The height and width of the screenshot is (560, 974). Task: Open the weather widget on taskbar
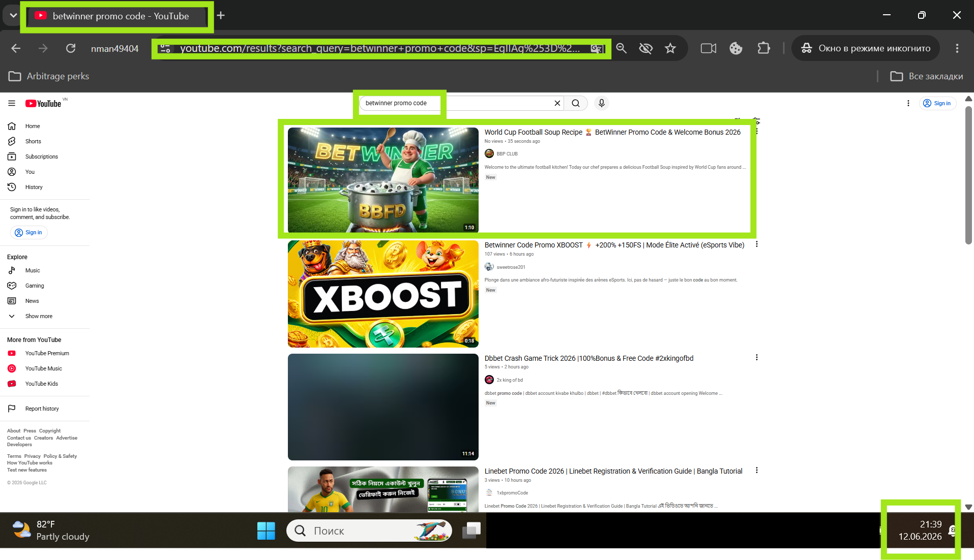point(51,531)
